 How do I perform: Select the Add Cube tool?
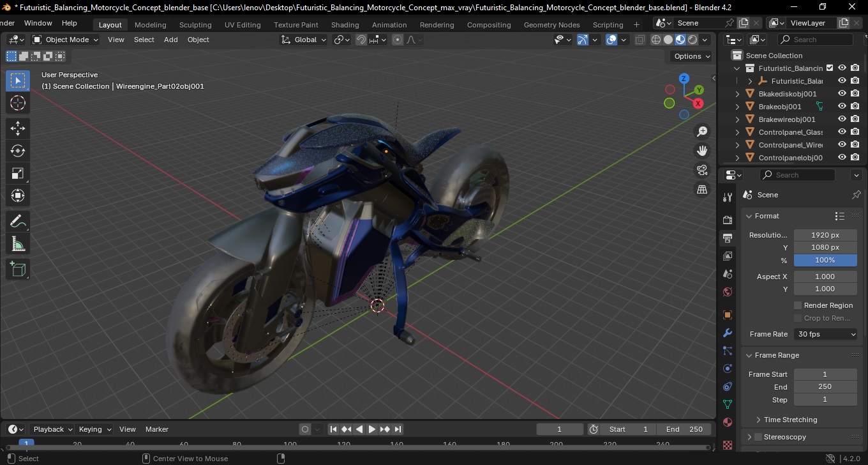click(18, 270)
